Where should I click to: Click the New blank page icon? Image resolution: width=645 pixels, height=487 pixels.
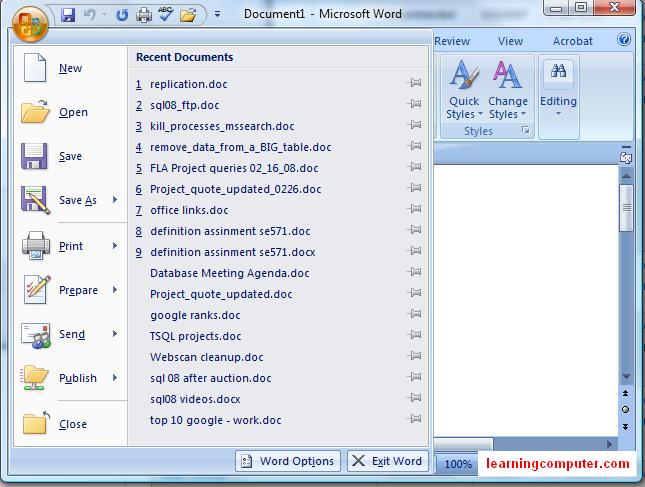pyautogui.click(x=35, y=68)
